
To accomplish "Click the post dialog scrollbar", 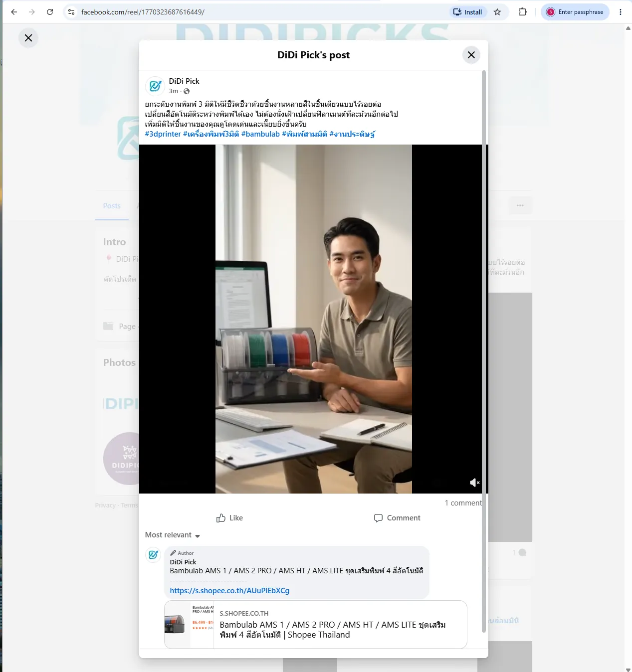I will click(x=483, y=351).
